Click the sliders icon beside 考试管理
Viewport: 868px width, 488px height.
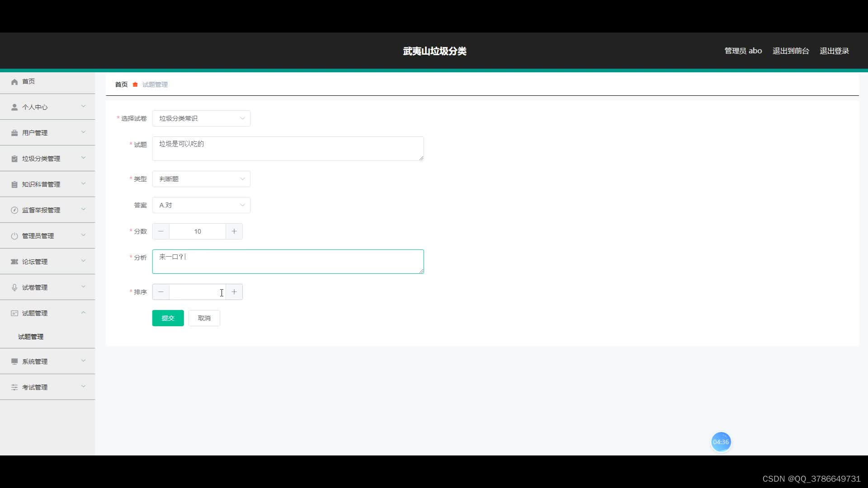(x=14, y=388)
